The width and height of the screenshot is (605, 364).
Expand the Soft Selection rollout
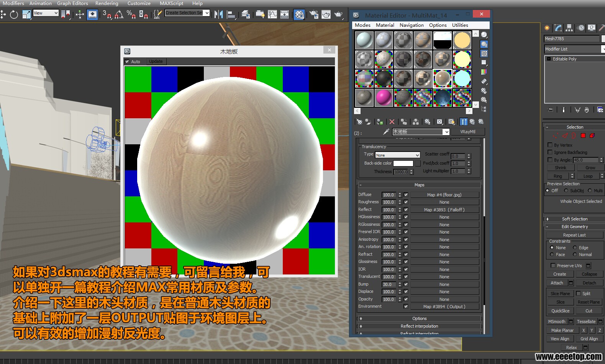[574, 219]
